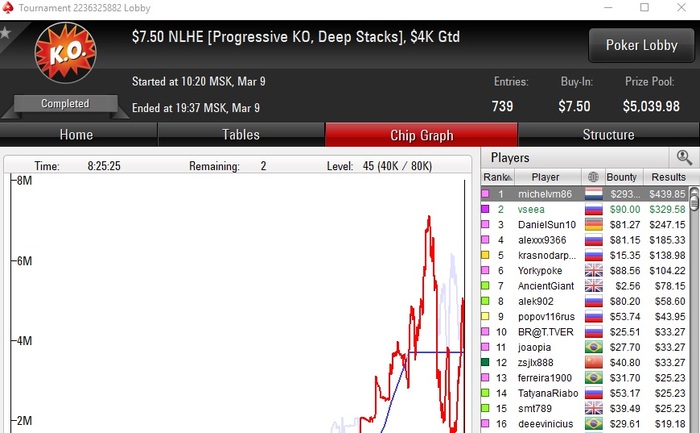Click the Russian flag for alek902
The width and height of the screenshot is (700, 433).
click(594, 301)
